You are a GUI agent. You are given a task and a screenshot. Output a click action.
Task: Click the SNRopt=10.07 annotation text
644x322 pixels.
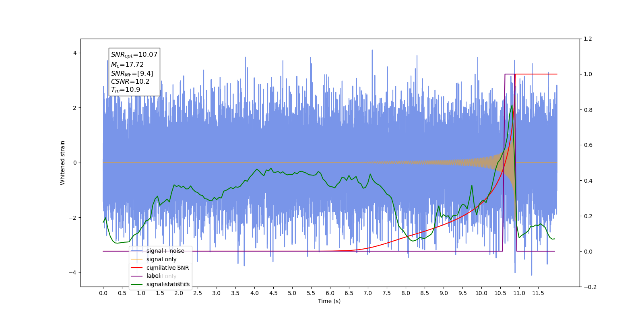134,55
